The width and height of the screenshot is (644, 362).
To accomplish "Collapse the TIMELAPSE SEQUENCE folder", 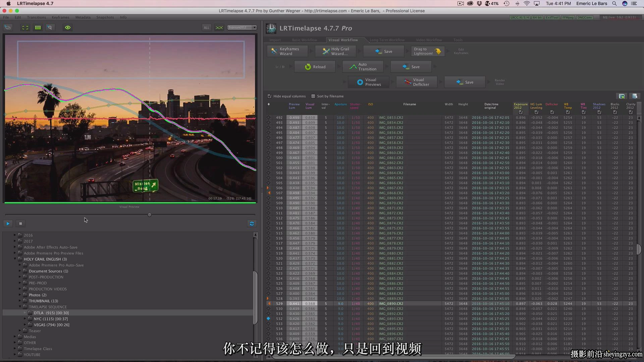I will tap(20, 307).
